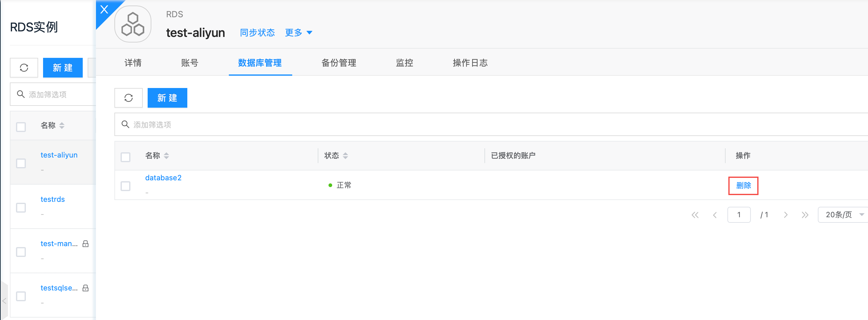Click 删除 to delete database2
Screen dimensions: 868x320
tap(743, 186)
